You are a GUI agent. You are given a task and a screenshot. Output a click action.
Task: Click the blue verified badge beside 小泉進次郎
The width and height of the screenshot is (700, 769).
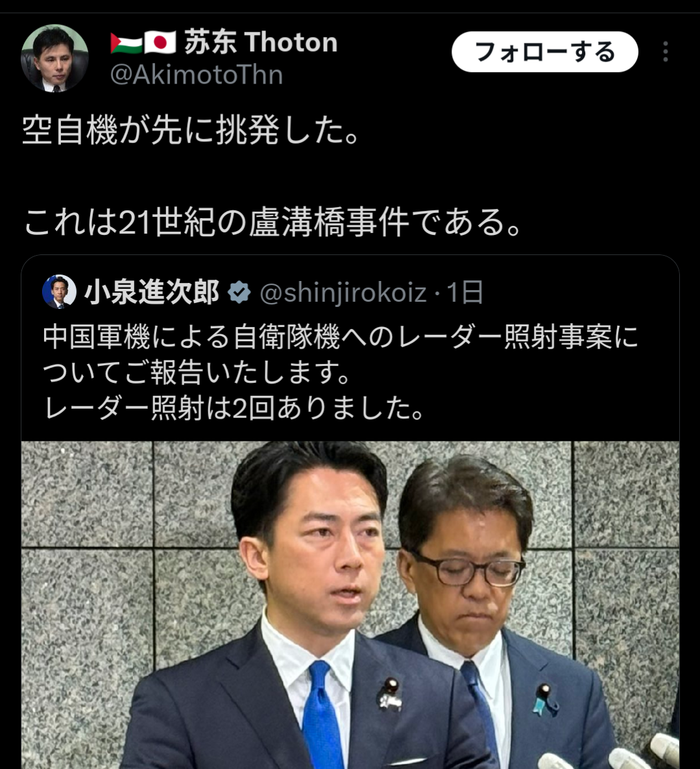click(239, 292)
